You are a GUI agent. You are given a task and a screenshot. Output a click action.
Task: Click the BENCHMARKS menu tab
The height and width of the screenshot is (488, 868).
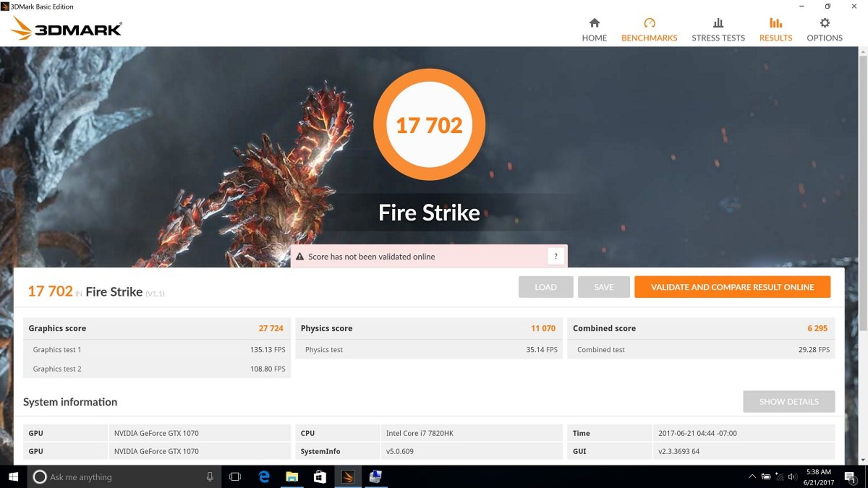click(x=649, y=29)
